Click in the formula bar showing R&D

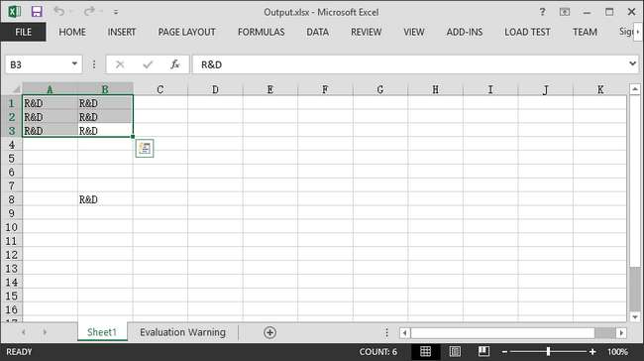[x=408, y=64]
